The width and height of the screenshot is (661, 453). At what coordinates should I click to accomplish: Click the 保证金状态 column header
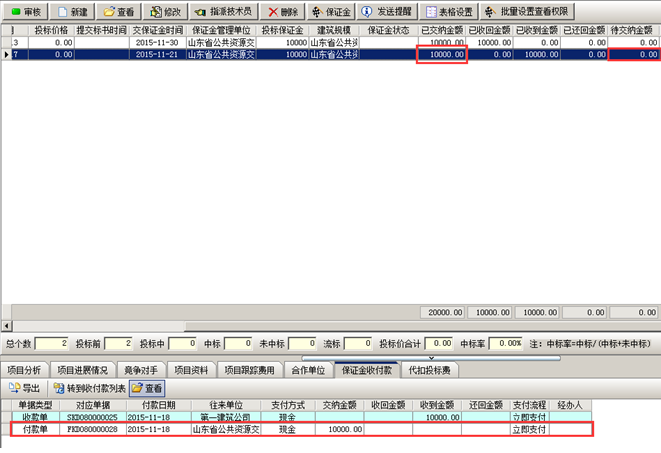pos(384,31)
